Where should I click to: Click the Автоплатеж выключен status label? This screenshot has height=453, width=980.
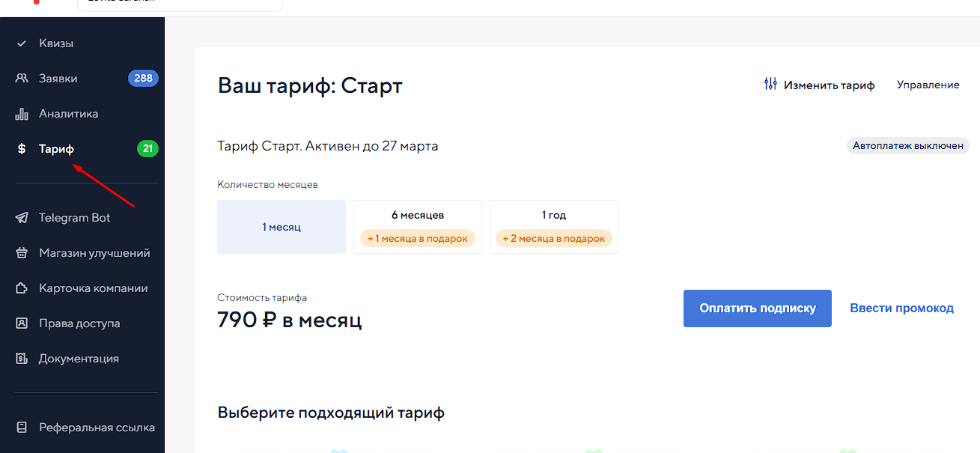[907, 145]
